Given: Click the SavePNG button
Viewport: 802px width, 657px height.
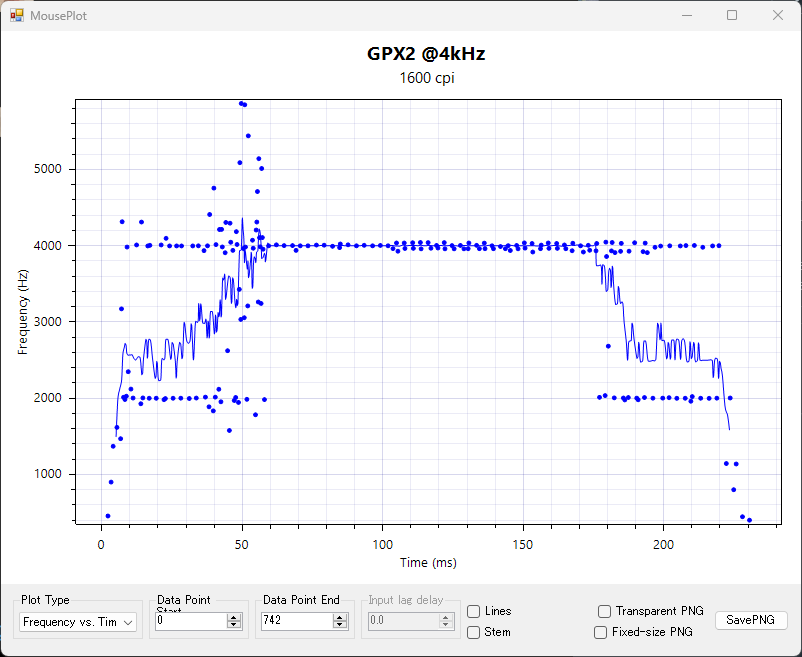Looking at the screenshot, I should tap(751, 620).
